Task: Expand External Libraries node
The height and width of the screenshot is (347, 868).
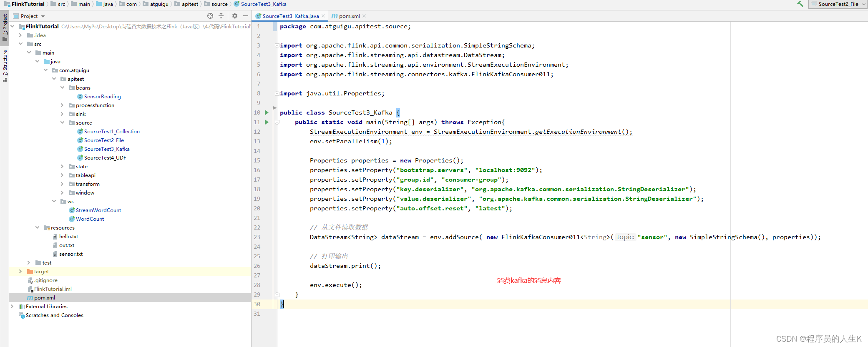Action: point(12,307)
